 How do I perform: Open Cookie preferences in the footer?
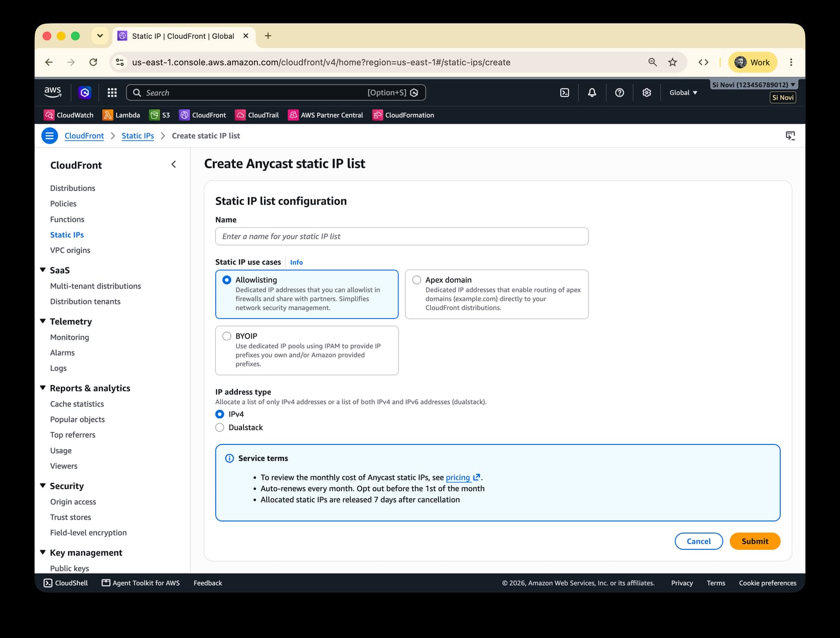[768, 583]
